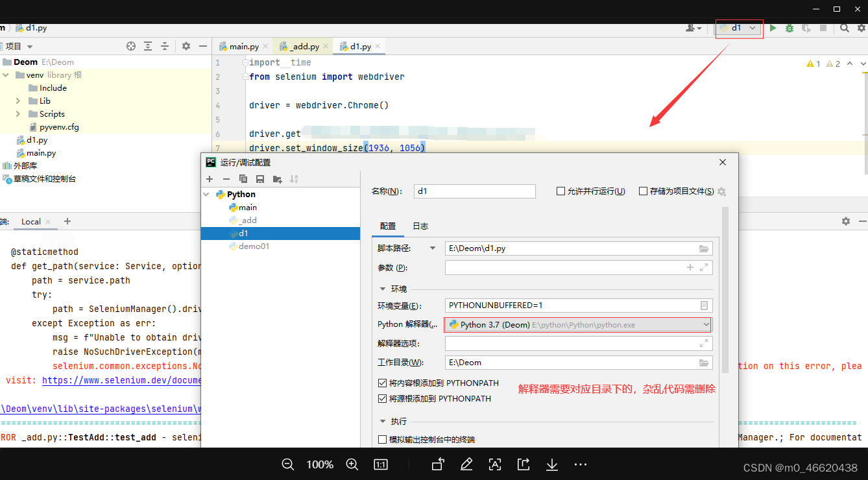Zoom out icon in image viewer bar
The height and width of the screenshot is (480, 868).
288,464
